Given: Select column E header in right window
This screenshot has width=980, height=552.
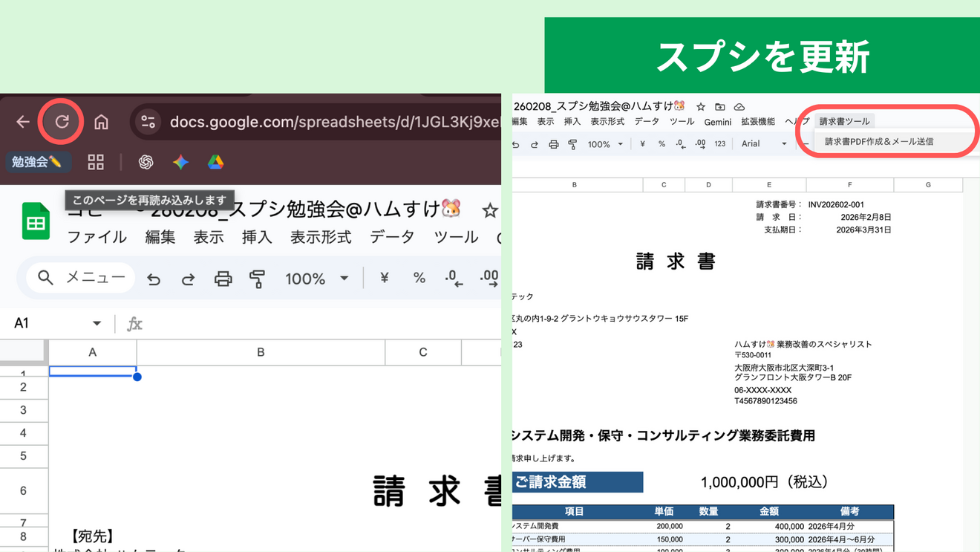Looking at the screenshot, I should pos(768,185).
